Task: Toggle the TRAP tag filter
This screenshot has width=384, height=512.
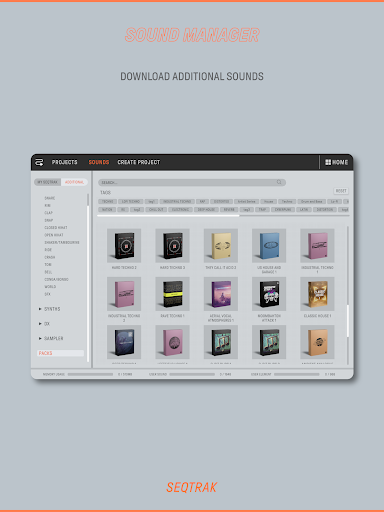Action: pos(262,209)
